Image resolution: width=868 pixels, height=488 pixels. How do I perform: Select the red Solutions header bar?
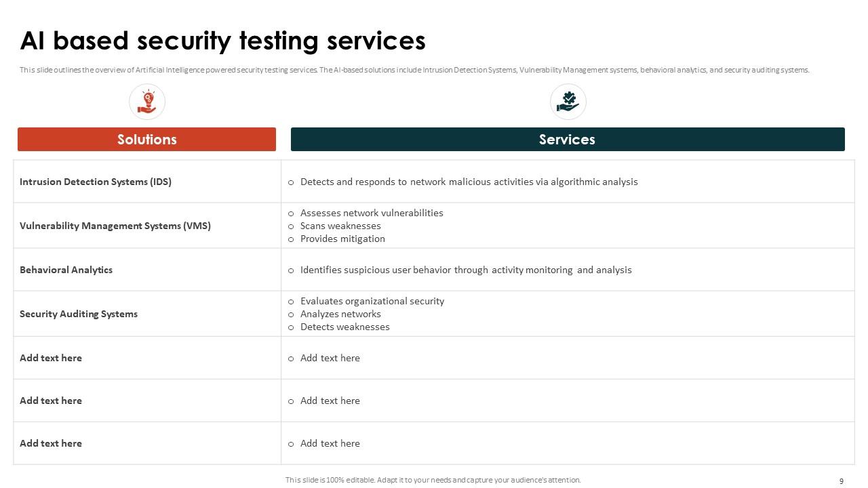(x=146, y=139)
